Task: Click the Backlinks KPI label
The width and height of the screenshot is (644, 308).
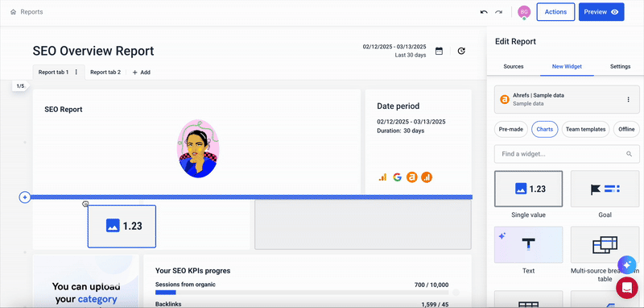Action: pyautogui.click(x=168, y=304)
